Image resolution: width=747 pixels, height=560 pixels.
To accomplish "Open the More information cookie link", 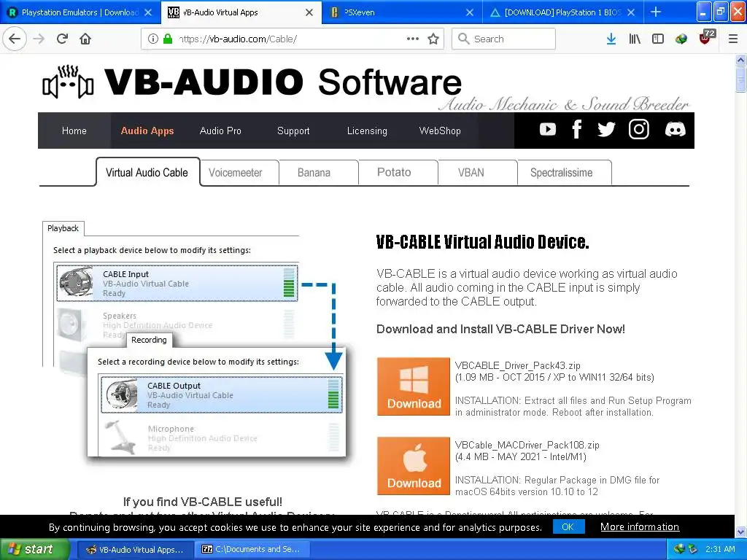I will [639, 526].
